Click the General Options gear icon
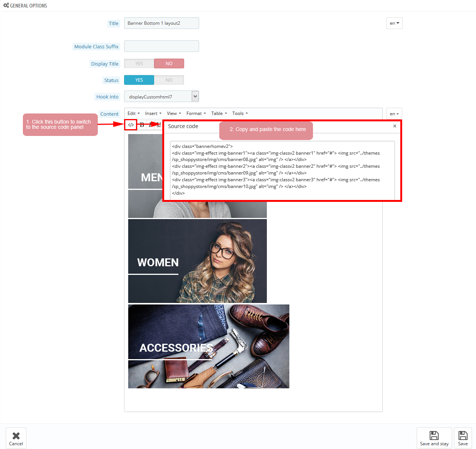Image resolution: width=476 pixels, height=449 pixels. (6, 5)
